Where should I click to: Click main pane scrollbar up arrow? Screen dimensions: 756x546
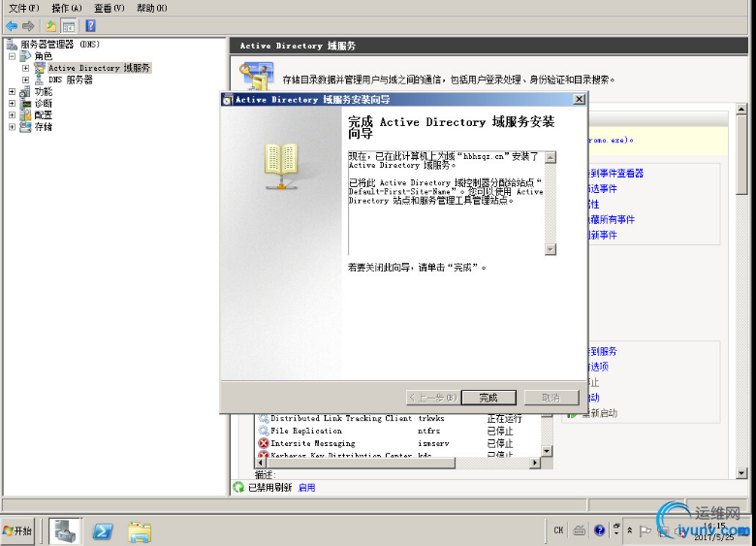742,109
